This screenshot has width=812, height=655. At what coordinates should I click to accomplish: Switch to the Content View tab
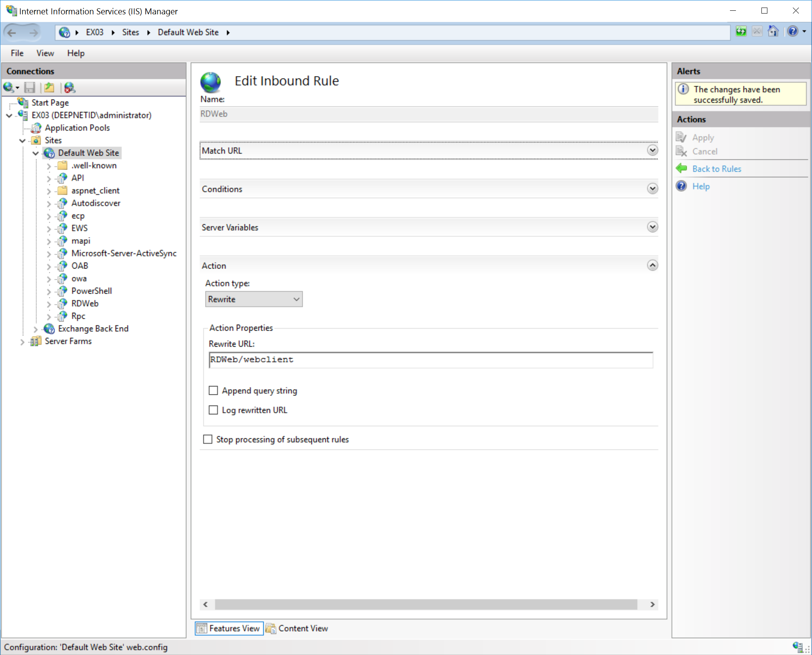297,628
